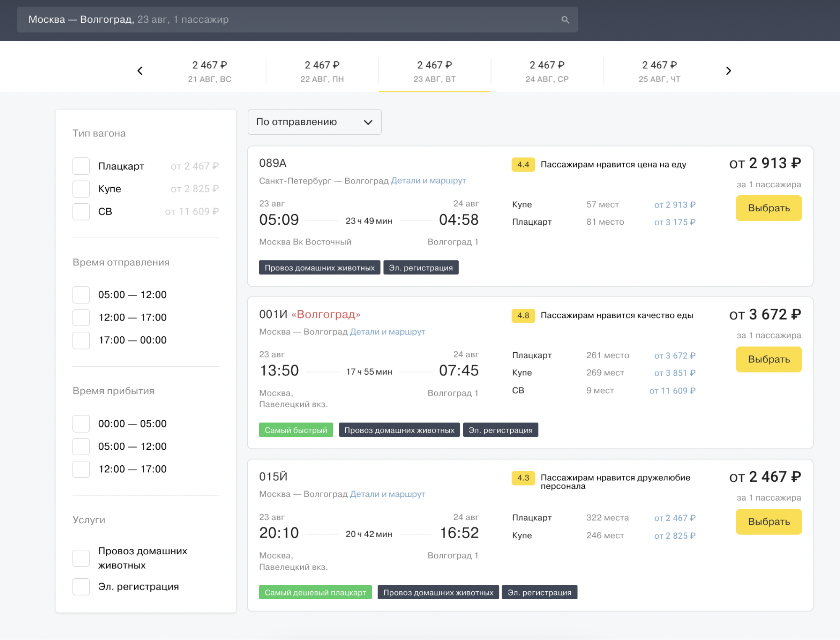Go to next dates with right arrow
Image resolution: width=840 pixels, height=640 pixels.
tap(729, 71)
